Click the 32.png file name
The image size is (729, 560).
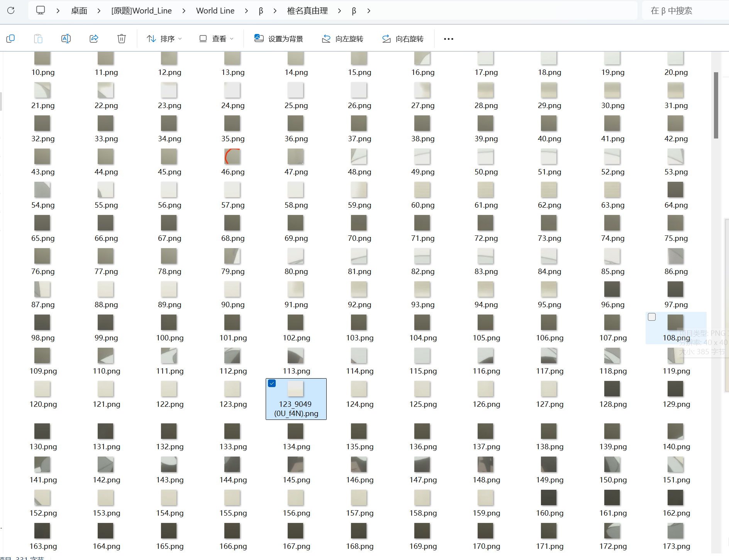click(x=43, y=139)
